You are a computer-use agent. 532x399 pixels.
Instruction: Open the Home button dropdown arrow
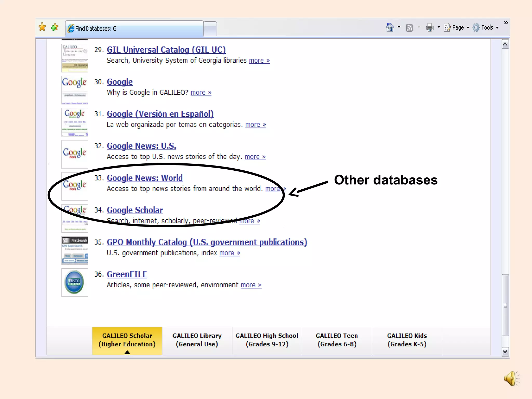399,27
